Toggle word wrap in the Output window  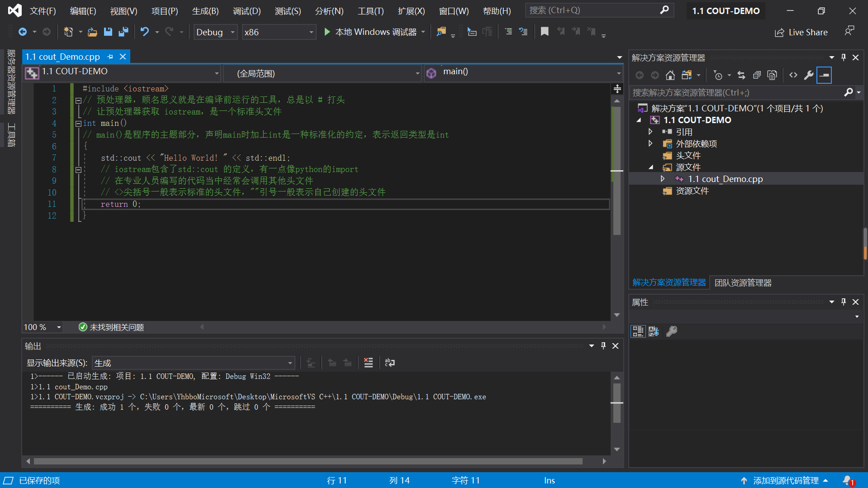pos(389,362)
